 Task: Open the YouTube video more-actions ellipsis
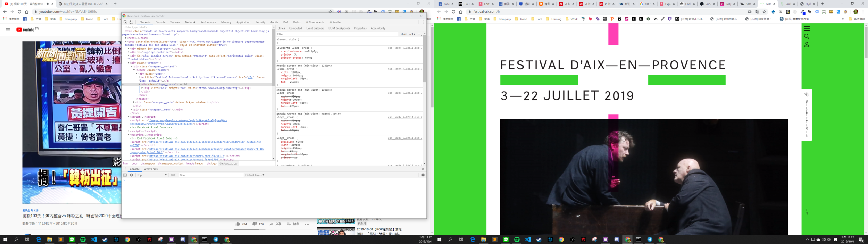(307, 224)
